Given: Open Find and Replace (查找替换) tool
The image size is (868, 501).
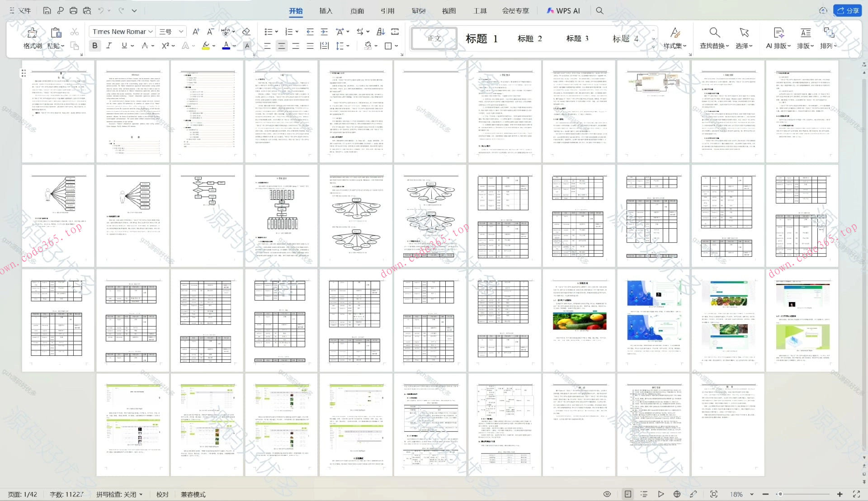Looking at the screenshot, I should coord(714,33).
